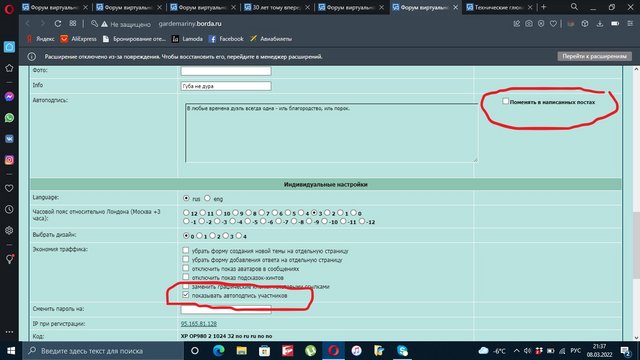640x360 pixels.
Task: Open heart panel in sidebar
Action: (x=9, y=188)
